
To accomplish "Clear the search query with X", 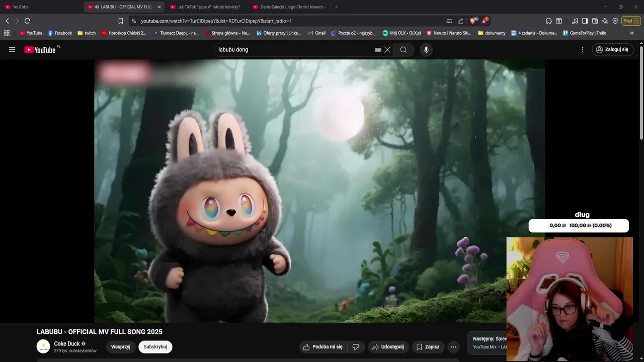I will 387,50.
